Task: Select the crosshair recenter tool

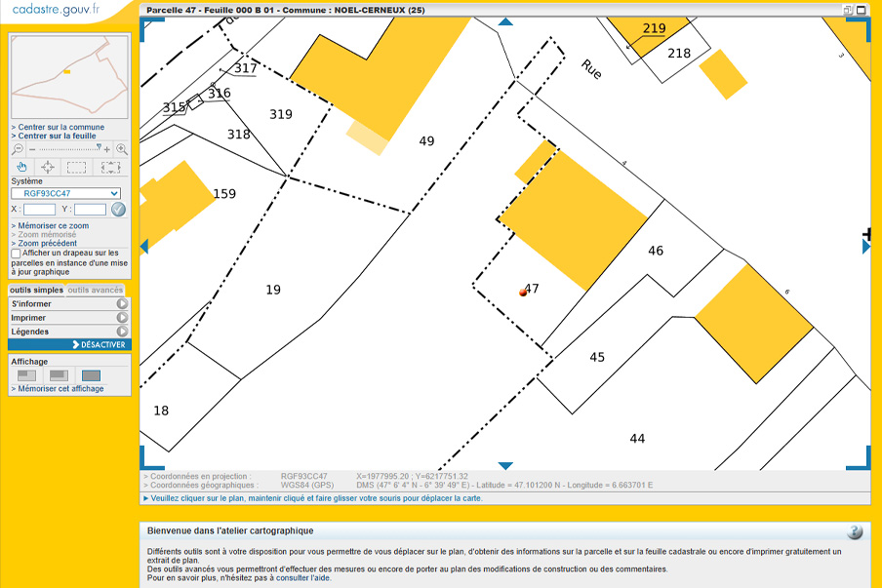Action: (x=47, y=167)
